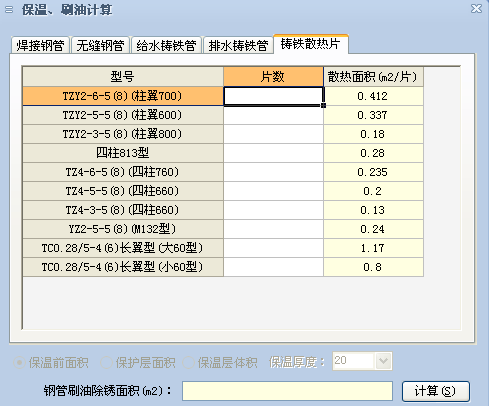Click the 片数 cell for TZY2-3-5(8)(柱翼800)
The width and height of the screenshot is (489, 406).
pos(273,134)
